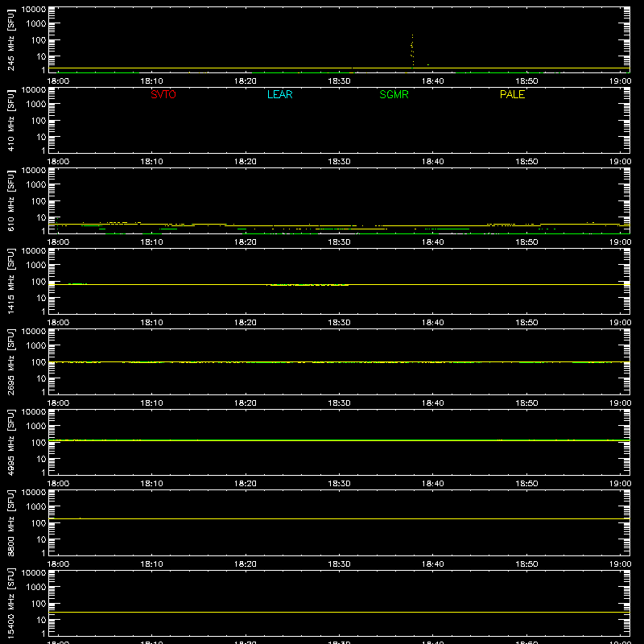Click 18:10 time label below 245 MHz plot
644x644 pixels.
(151, 81)
